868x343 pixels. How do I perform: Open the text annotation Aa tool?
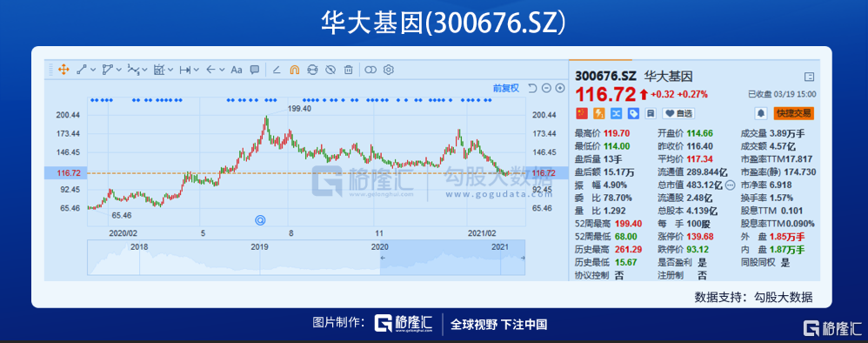coord(237,70)
